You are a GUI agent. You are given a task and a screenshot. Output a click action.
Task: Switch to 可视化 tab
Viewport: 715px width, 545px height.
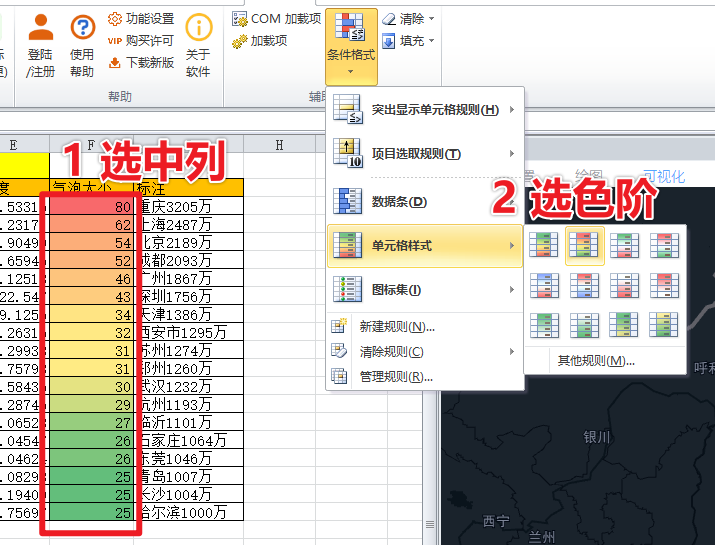664,176
